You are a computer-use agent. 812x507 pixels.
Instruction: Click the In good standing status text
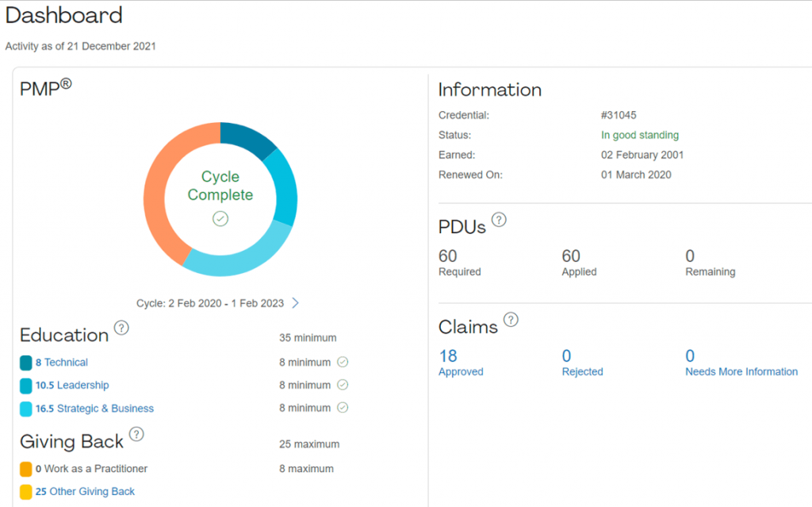[639, 135]
